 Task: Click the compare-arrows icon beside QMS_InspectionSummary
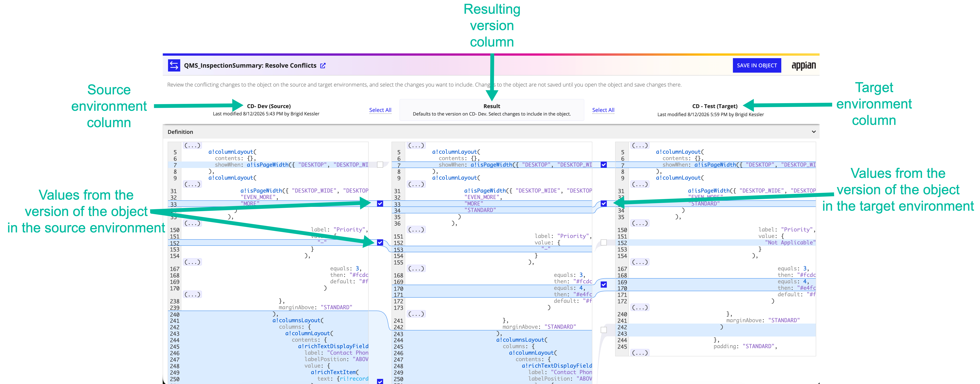(x=174, y=65)
